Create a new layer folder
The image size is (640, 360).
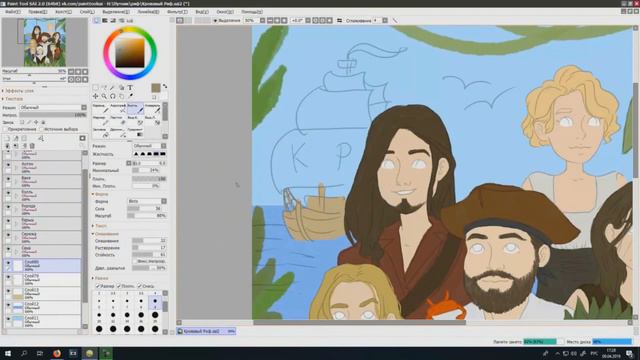(x=24, y=139)
